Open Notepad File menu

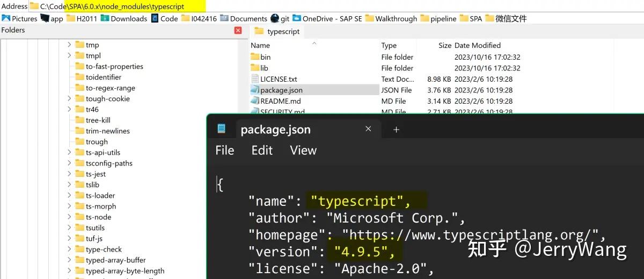225,151
